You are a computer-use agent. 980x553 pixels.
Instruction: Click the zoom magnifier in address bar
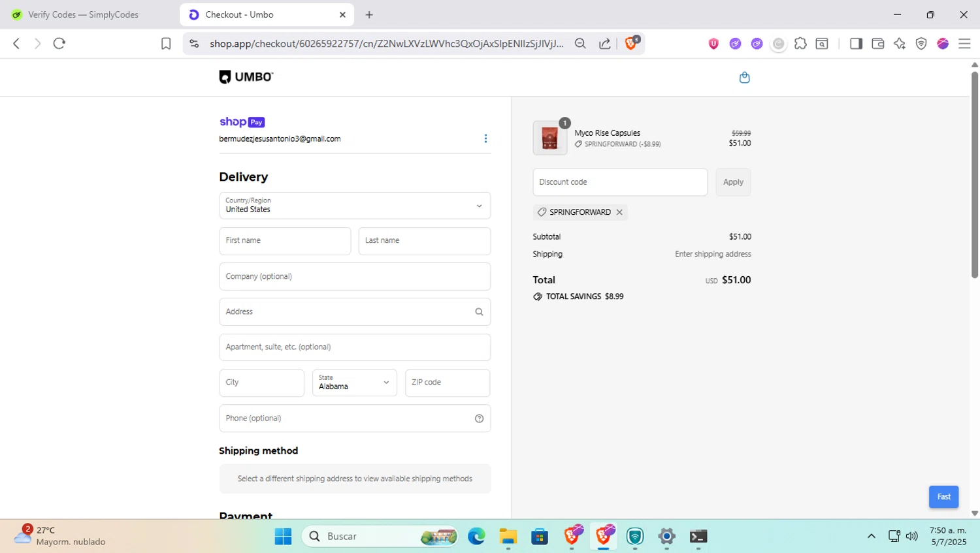pos(580,44)
